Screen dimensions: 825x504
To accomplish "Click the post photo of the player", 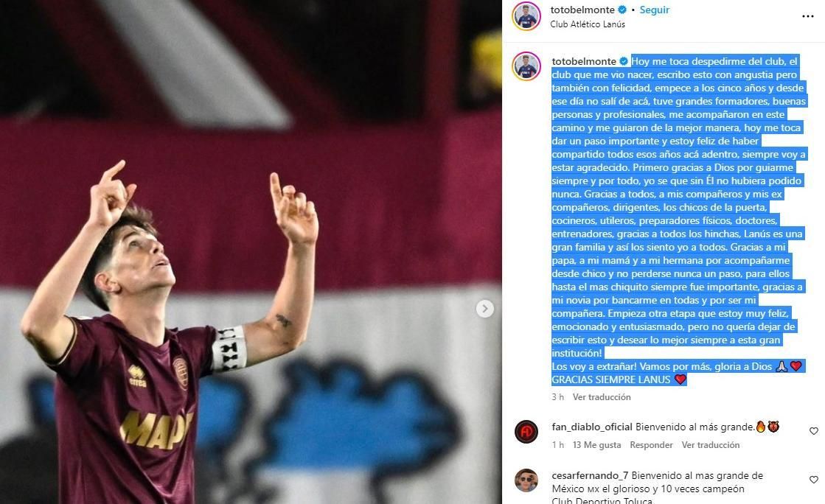I will click(x=251, y=252).
